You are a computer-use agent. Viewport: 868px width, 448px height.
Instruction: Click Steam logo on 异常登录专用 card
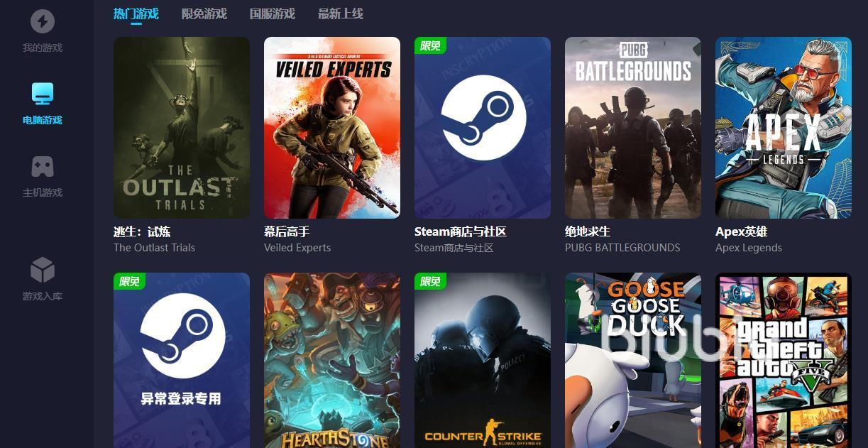tap(182, 336)
